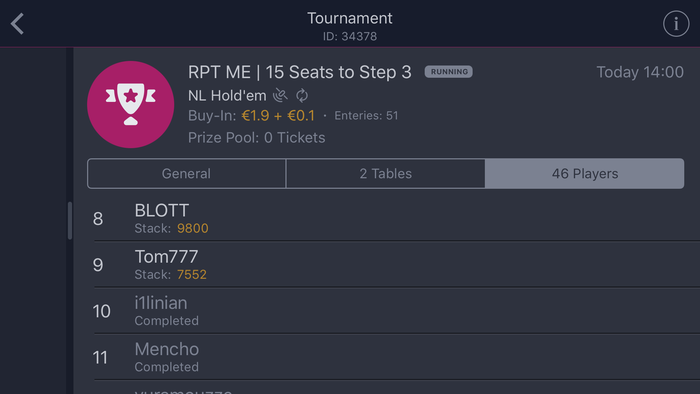Tap the back arrow icon

[x=17, y=24]
